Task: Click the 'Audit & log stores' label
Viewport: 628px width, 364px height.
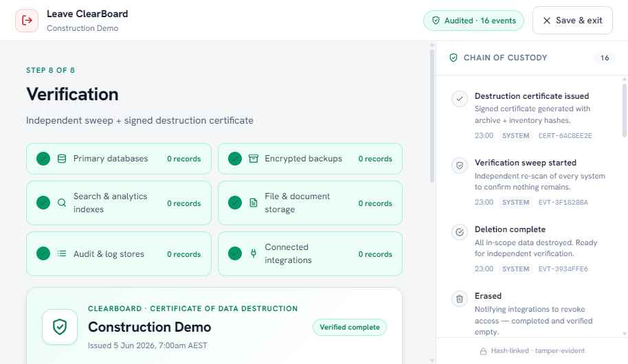Action: (x=109, y=254)
